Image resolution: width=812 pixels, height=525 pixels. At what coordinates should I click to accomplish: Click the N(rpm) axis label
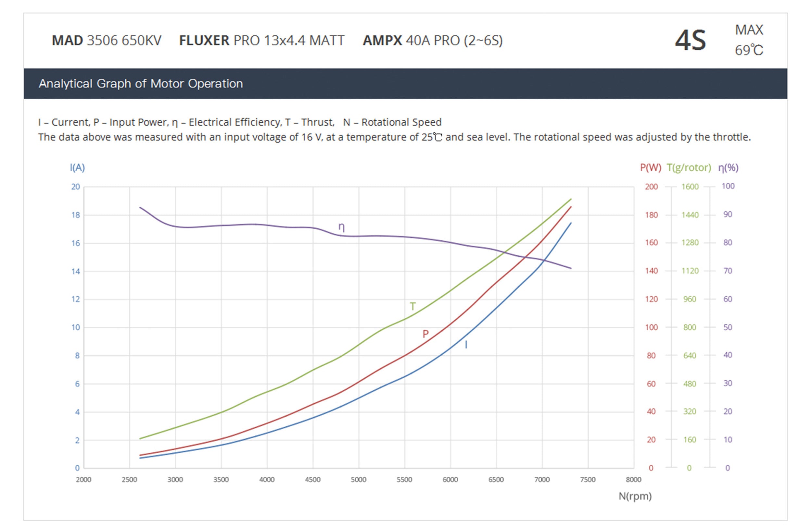[x=635, y=496]
